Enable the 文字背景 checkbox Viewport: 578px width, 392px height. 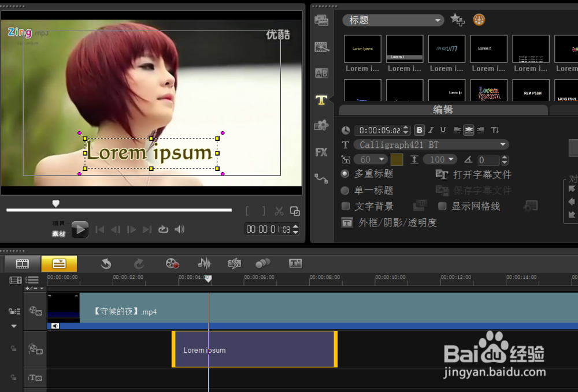346,206
